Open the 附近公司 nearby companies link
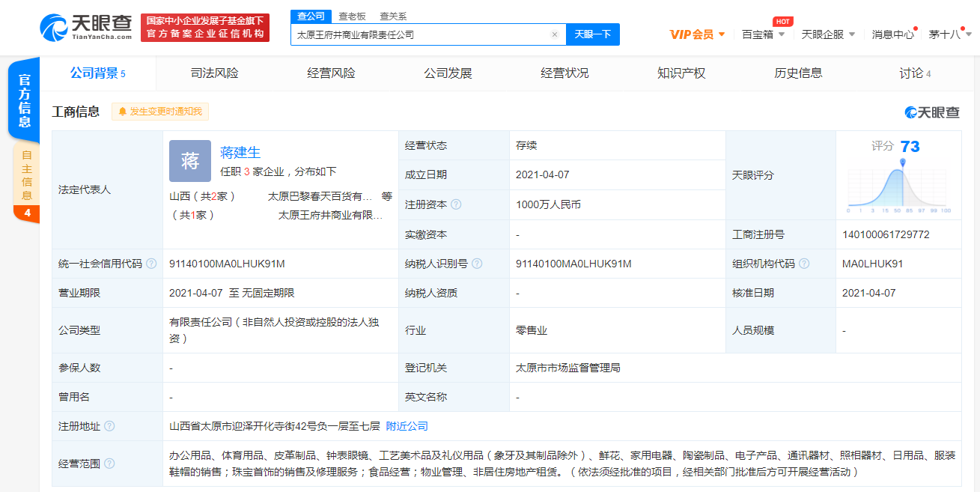The width and height of the screenshot is (980, 492). coord(407,426)
